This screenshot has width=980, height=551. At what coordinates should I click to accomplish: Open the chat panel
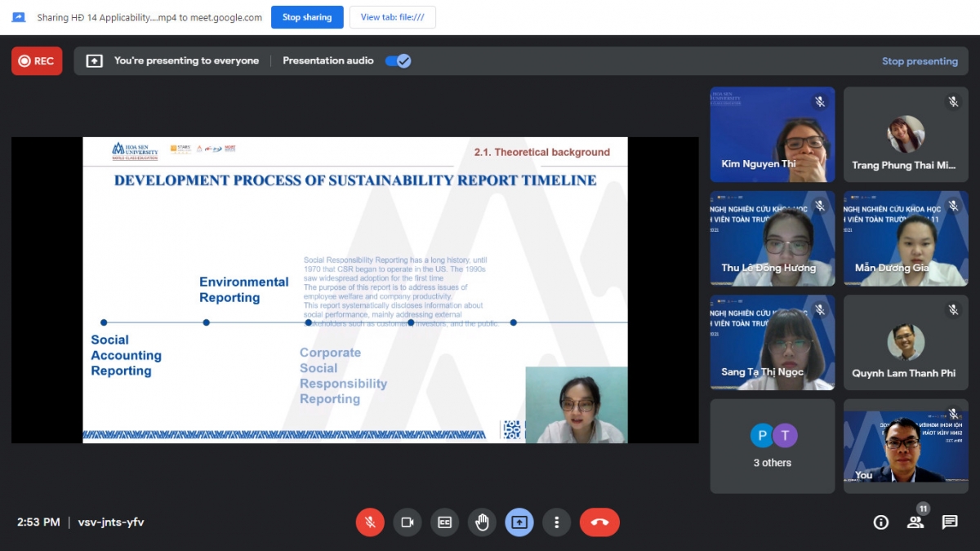(x=950, y=522)
